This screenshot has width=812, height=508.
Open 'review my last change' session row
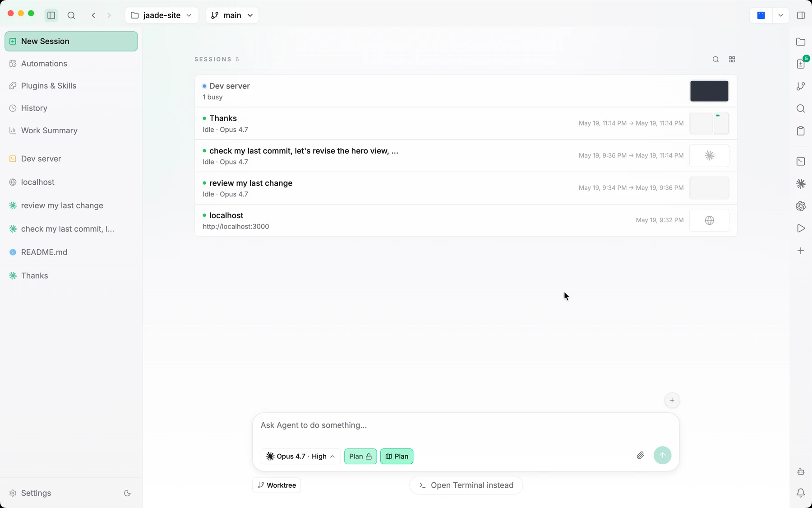coord(466,188)
